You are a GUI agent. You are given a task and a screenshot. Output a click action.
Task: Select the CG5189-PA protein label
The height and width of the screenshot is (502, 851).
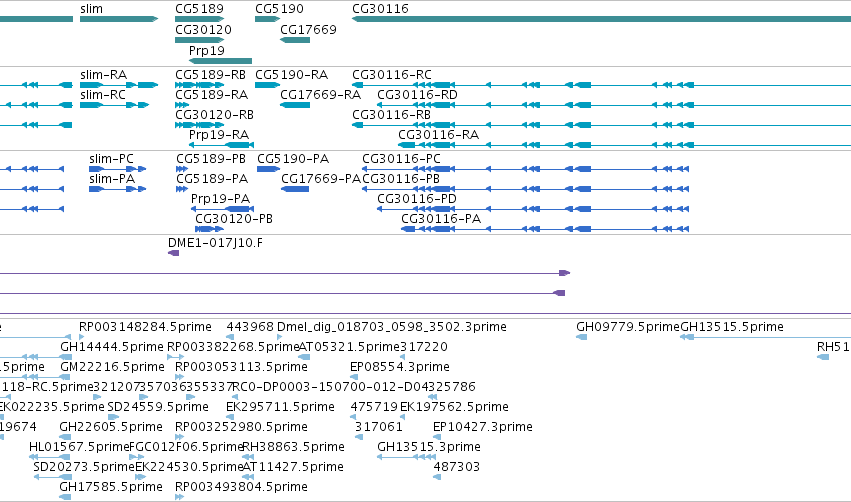tap(212, 179)
